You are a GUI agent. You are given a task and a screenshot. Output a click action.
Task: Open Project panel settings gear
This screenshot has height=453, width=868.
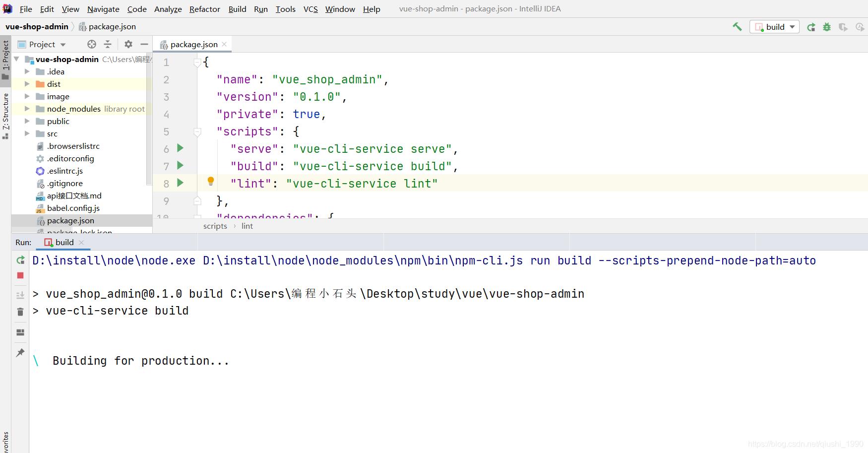tap(128, 44)
